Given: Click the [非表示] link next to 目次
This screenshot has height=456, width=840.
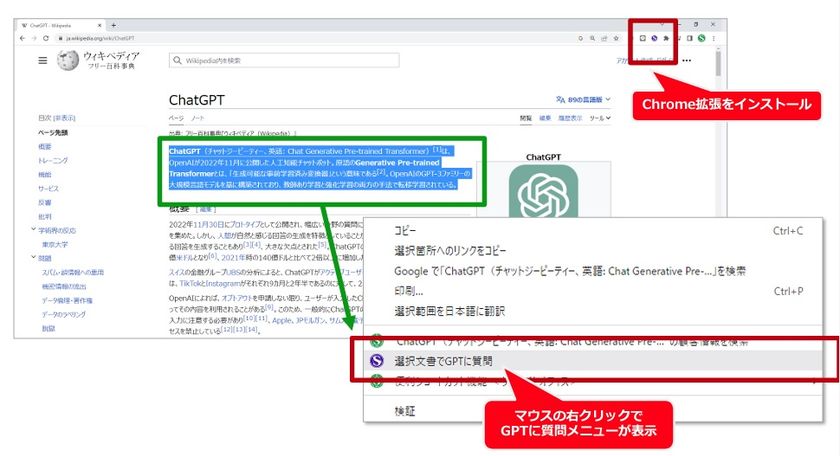Looking at the screenshot, I should [64, 118].
